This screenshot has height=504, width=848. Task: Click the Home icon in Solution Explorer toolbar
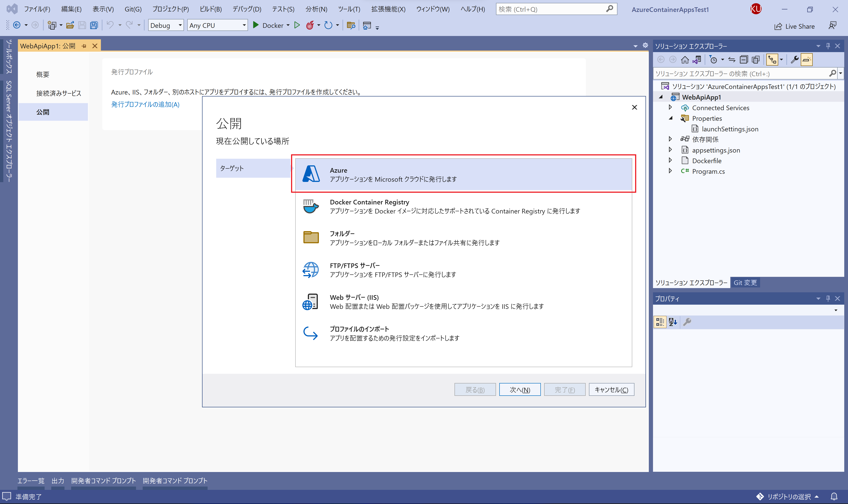(x=685, y=60)
